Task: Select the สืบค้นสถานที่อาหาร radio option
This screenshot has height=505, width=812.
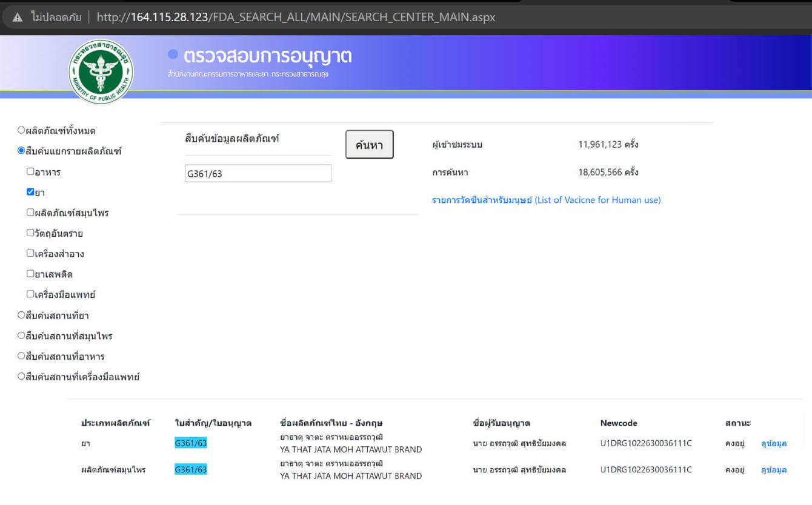Action: click(x=21, y=356)
